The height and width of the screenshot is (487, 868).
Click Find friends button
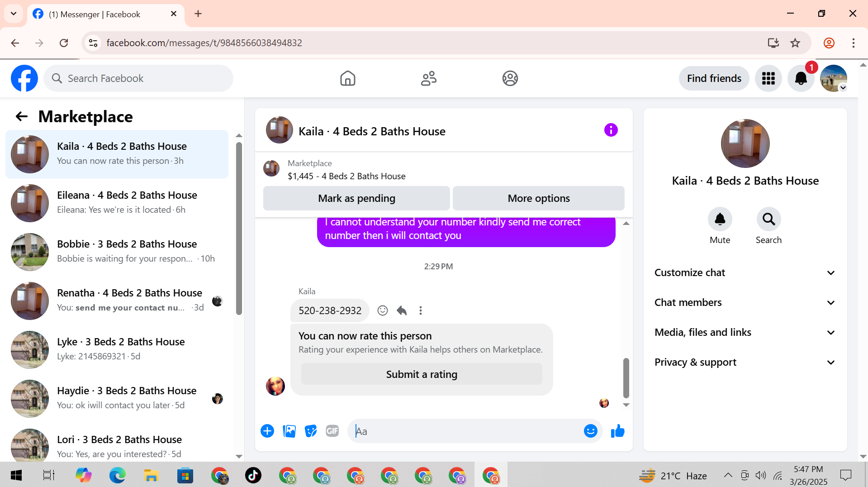[x=714, y=78]
